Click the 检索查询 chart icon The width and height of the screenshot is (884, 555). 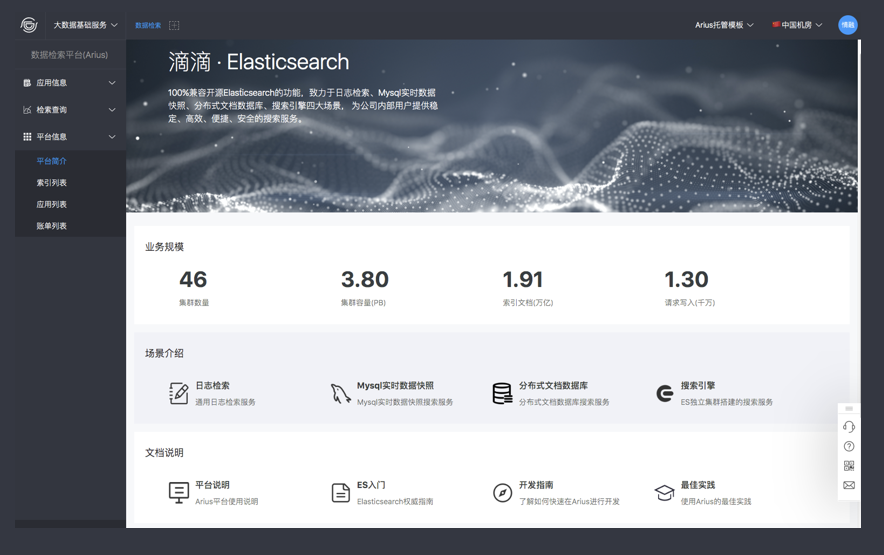pyautogui.click(x=26, y=110)
